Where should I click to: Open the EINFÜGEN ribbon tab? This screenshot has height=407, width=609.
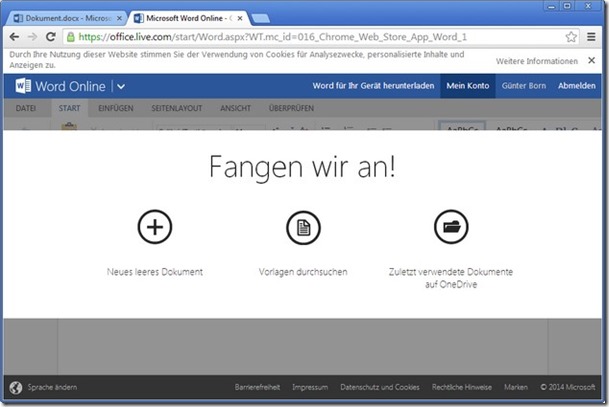tap(116, 108)
